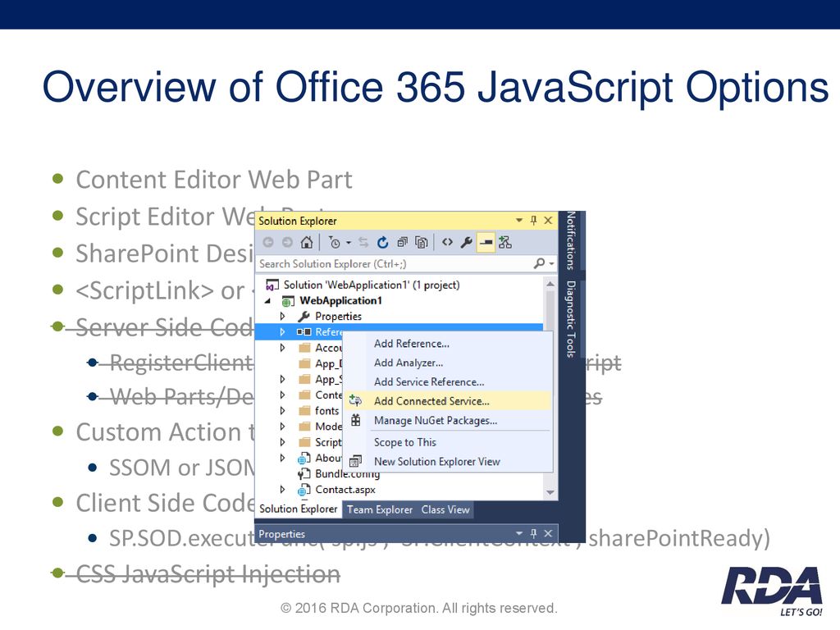Click the Home icon in Solution Explorer toolbar

[307, 243]
